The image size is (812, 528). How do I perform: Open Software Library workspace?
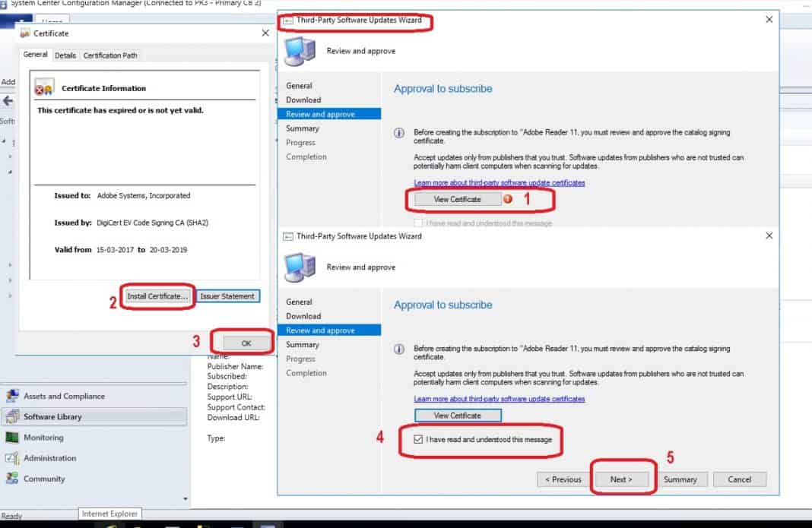(x=94, y=417)
